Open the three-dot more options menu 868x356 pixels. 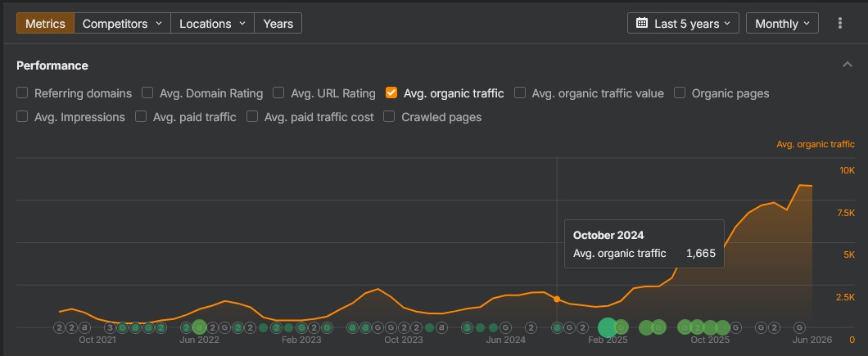(x=840, y=23)
